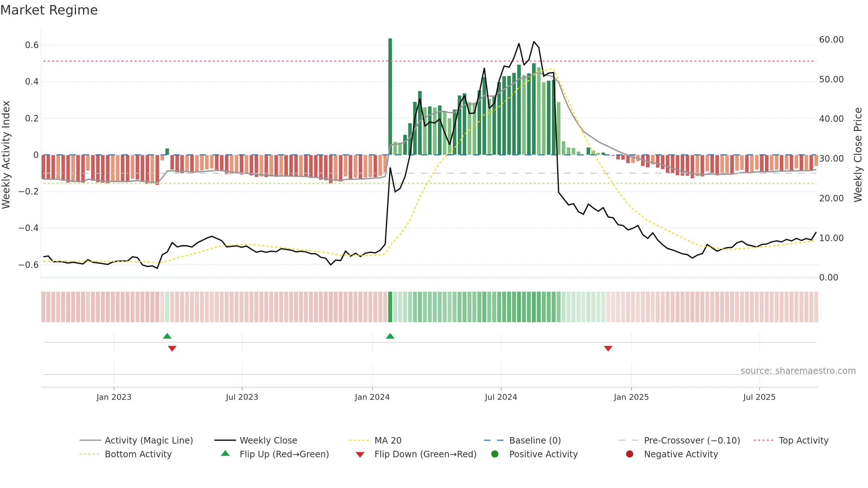Click the Jul 2023 x-axis label
Screen dimensions: 868x488
point(242,397)
